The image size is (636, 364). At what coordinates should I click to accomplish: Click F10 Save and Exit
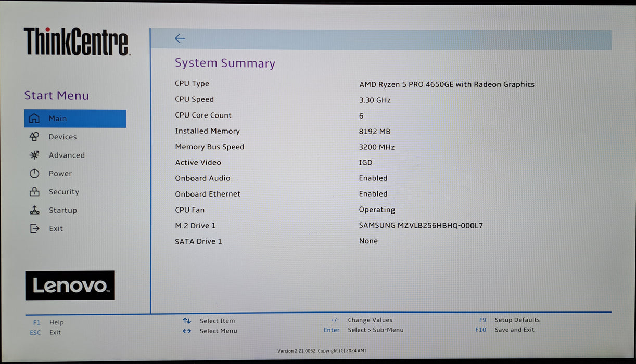pyautogui.click(x=505, y=330)
